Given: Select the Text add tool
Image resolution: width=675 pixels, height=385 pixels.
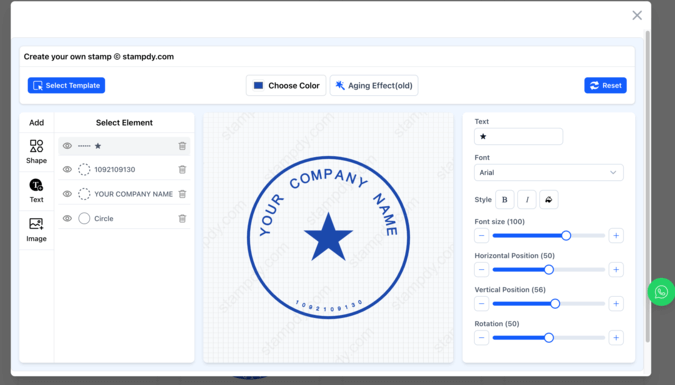Looking at the screenshot, I should tap(36, 191).
